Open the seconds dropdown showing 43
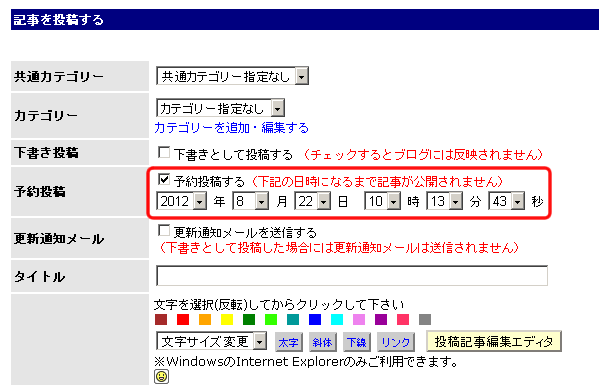Viewport: 610px width, 385px height. 507,201
